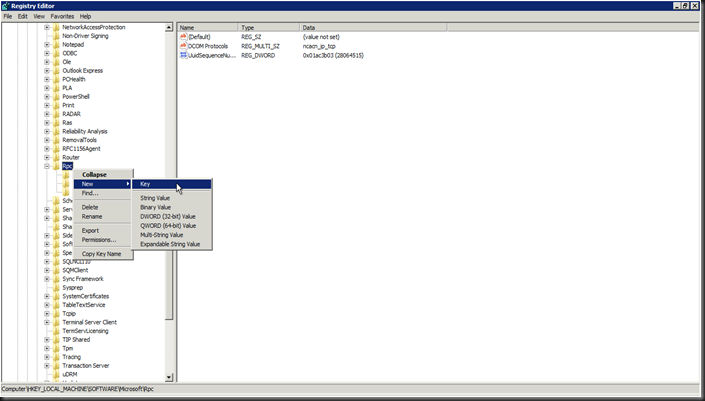Select Delete in the context menu
This screenshot has width=705, height=401.
(103, 207)
